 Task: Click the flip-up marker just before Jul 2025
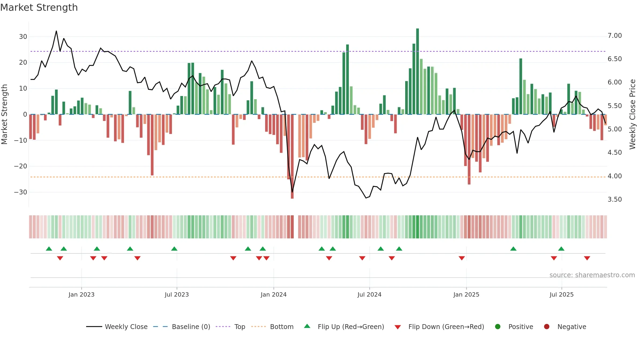coord(561,249)
